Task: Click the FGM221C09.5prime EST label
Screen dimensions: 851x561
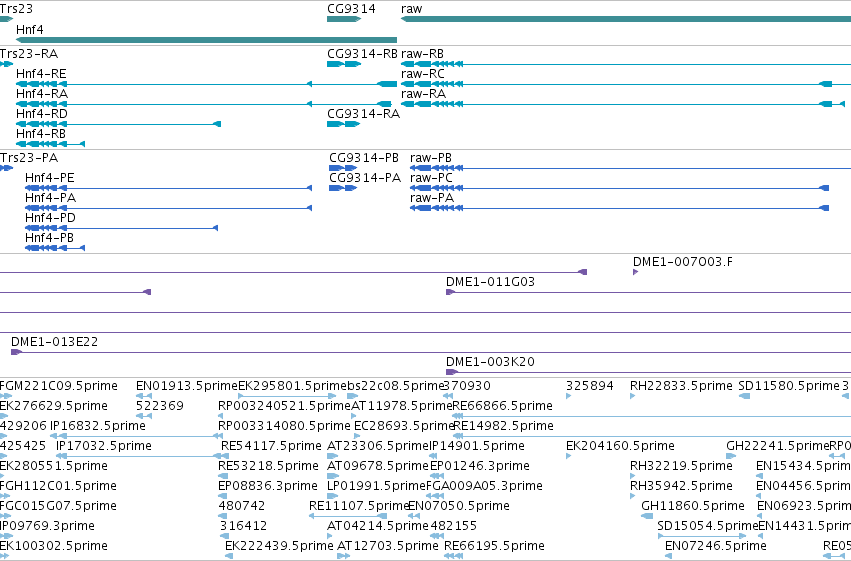Action: [59, 386]
